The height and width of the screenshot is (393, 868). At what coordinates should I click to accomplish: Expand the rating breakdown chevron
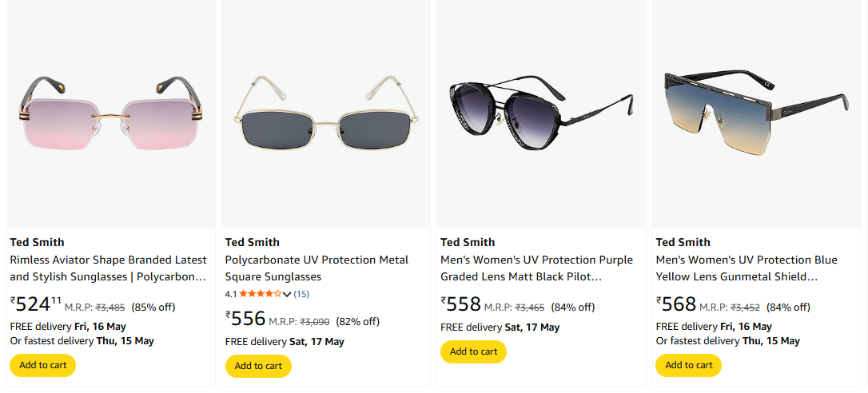coord(287,295)
